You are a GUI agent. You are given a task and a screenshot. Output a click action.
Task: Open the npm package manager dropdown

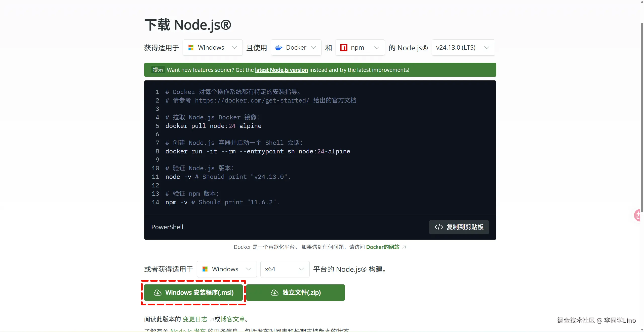pyautogui.click(x=360, y=48)
